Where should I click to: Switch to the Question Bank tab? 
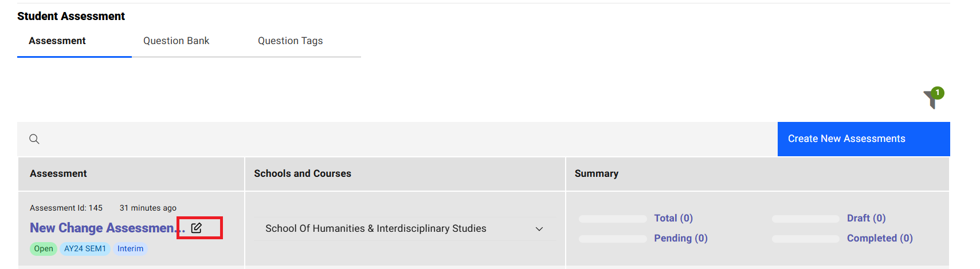tap(176, 41)
